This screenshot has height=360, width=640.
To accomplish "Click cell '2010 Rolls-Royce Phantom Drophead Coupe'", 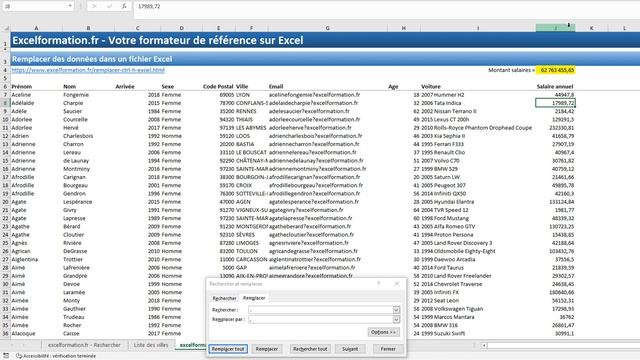I will (x=478, y=128).
